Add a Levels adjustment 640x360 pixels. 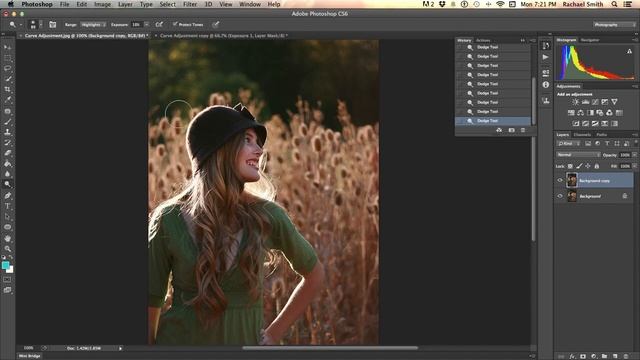click(x=585, y=102)
